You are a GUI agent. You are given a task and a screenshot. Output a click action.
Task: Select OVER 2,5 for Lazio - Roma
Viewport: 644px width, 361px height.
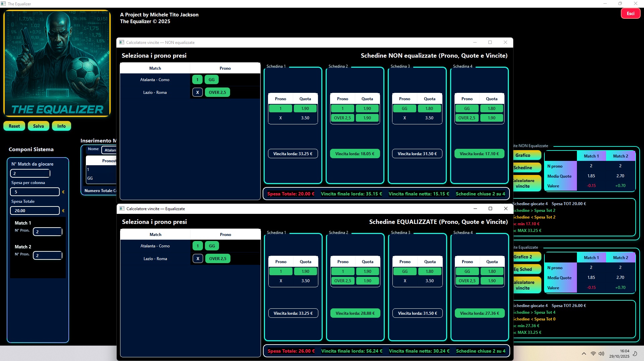pos(217,92)
